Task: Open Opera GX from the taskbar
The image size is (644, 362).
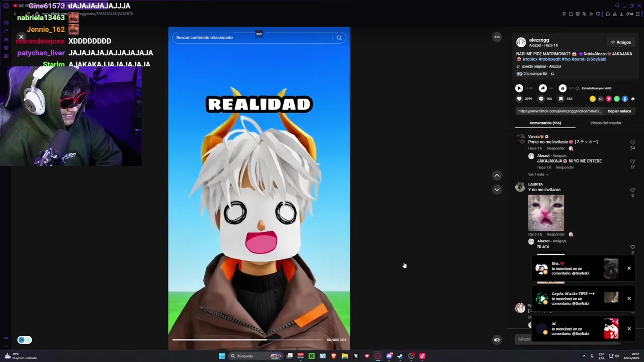Action: point(378,356)
